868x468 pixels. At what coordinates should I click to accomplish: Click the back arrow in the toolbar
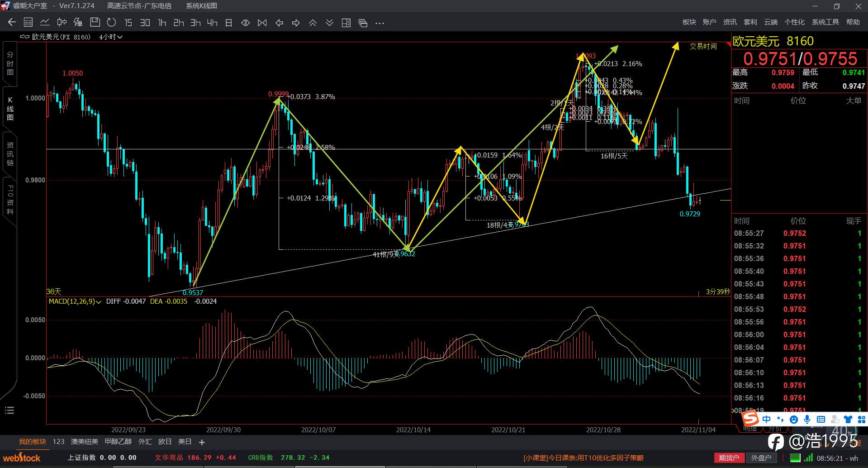point(12,22)
